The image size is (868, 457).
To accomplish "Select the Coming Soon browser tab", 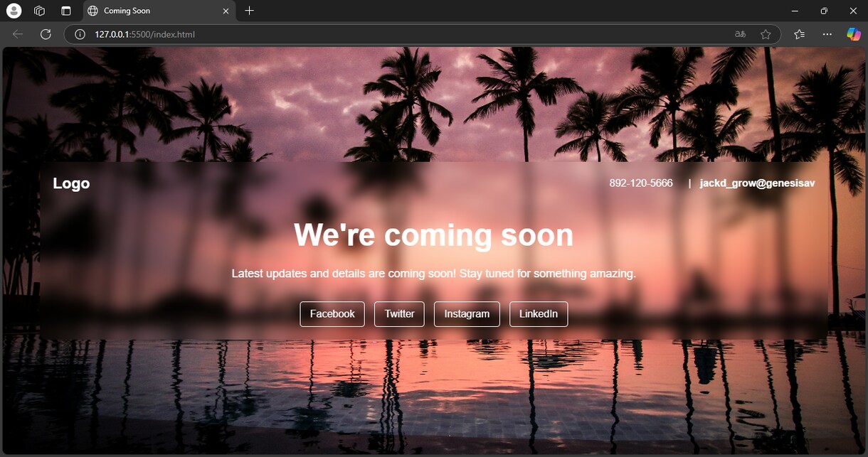I will click(x=159, y=11).
